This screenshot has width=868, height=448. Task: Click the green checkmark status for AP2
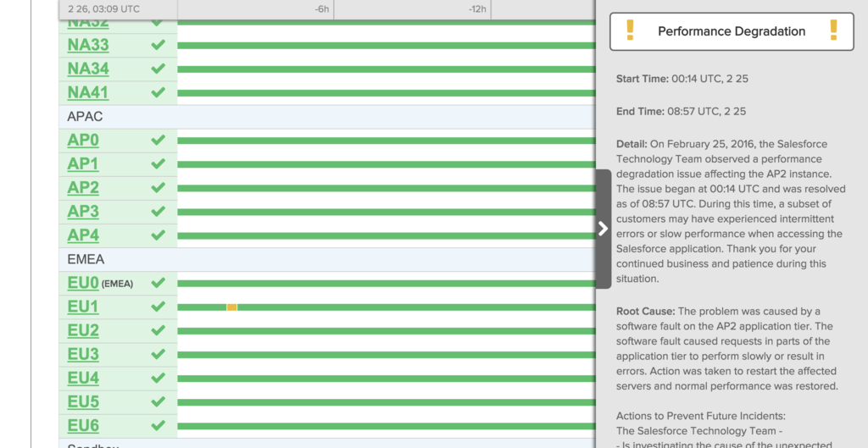[x=159, y=187]
